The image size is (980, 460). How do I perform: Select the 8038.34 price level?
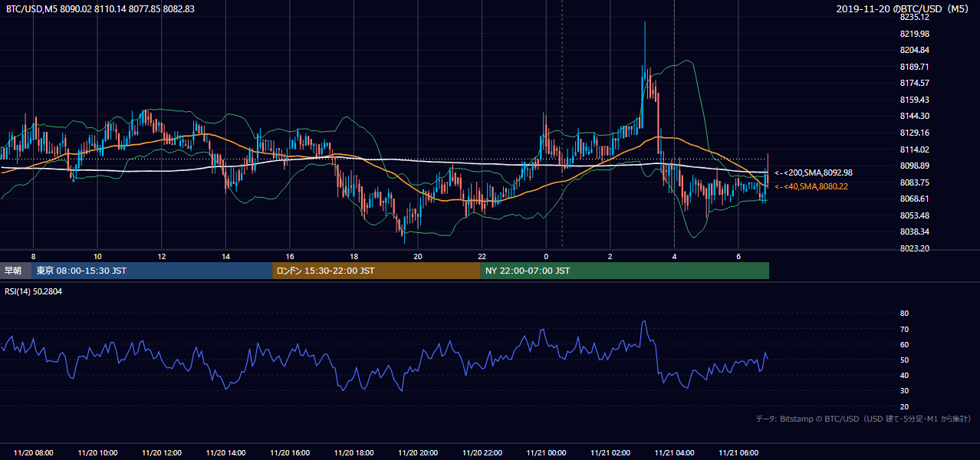tap(915, 232)
